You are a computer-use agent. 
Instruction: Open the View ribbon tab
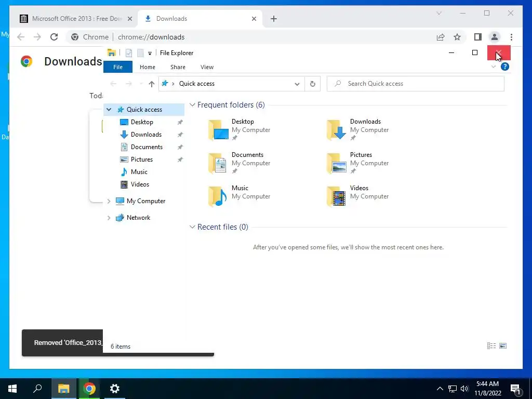pyautogui.click(x=207, y=67)
